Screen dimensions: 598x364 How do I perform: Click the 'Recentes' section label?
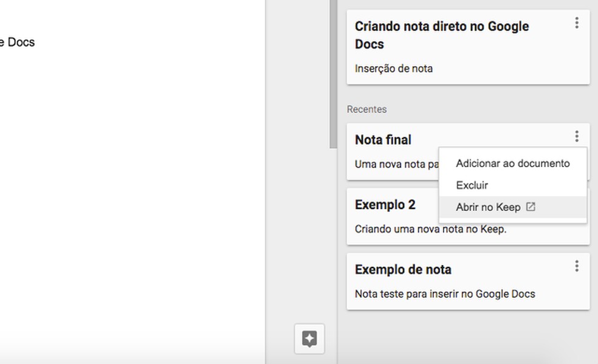pos(367,109)
